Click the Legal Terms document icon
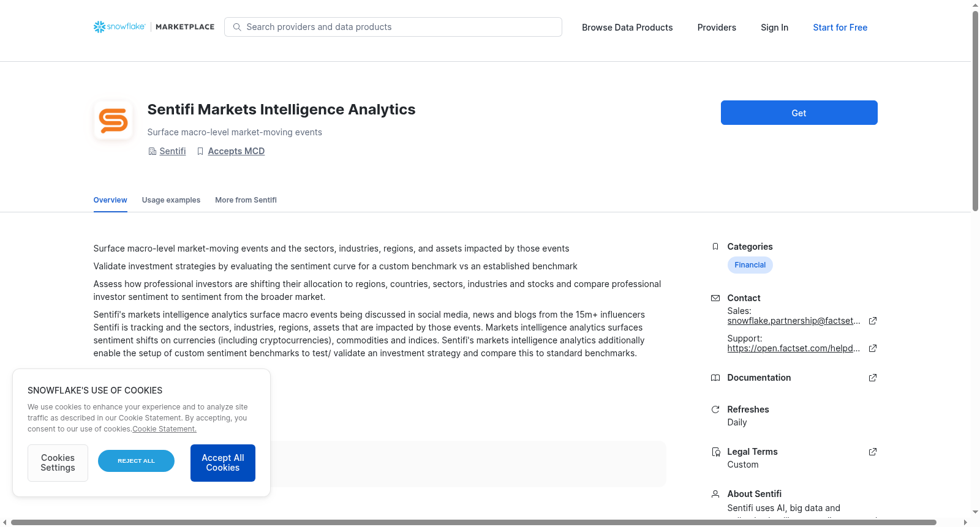The height and width of the screenshot is (527, 980). click(x=715, y=452)
